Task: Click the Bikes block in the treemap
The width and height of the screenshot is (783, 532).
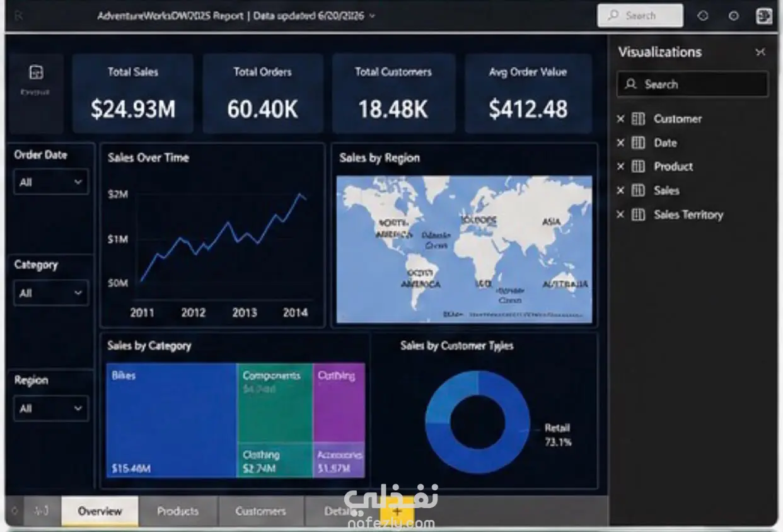Action: (x=171, y=420)
